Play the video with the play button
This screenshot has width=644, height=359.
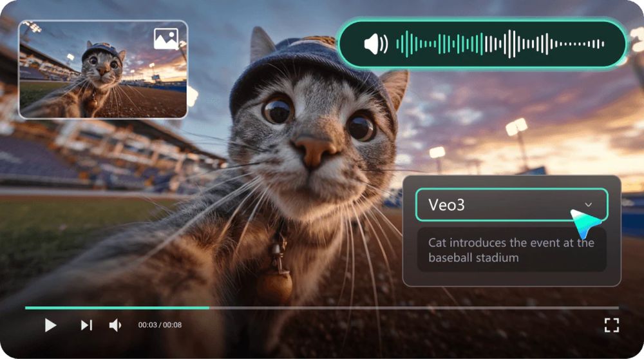pyautogui.click(x=50, y=325)
